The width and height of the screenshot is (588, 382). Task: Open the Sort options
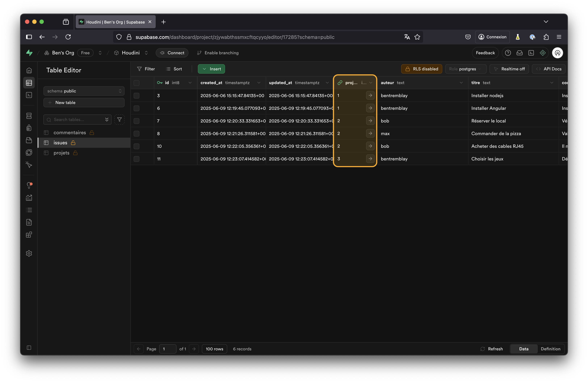pyautogui.click(x=174, y=69)
